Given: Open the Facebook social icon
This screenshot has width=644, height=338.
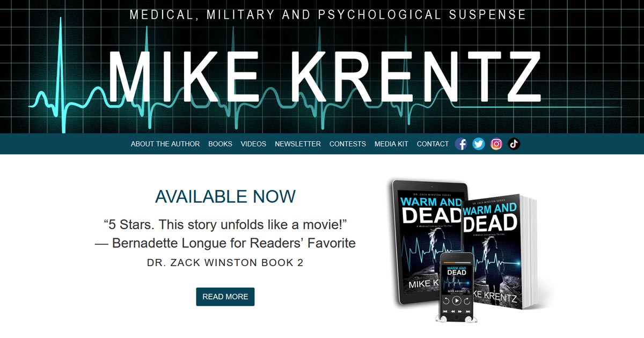Looking at the screenshot, I should (461, 144).
